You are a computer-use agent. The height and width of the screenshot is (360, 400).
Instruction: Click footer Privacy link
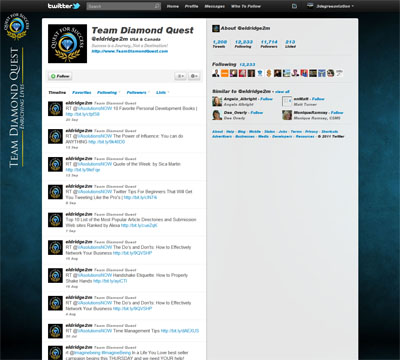click(x=312, y=132)
